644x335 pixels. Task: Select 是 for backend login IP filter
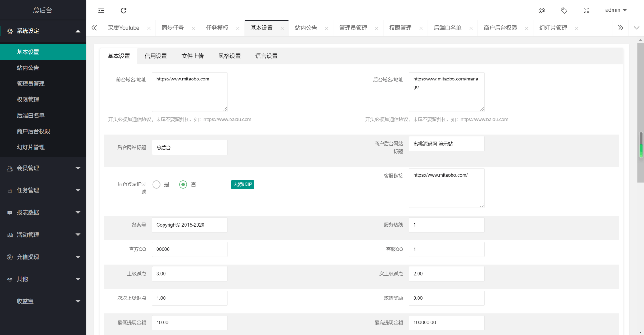click(157, 184)
